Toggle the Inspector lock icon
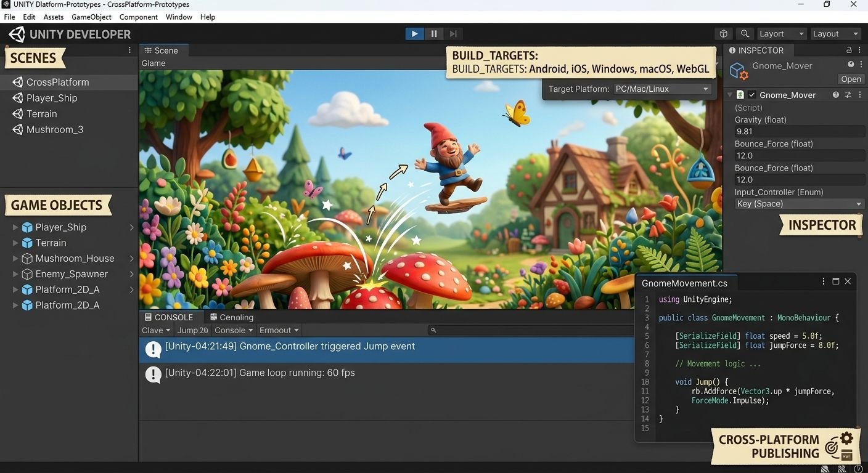 coord(849,51)
